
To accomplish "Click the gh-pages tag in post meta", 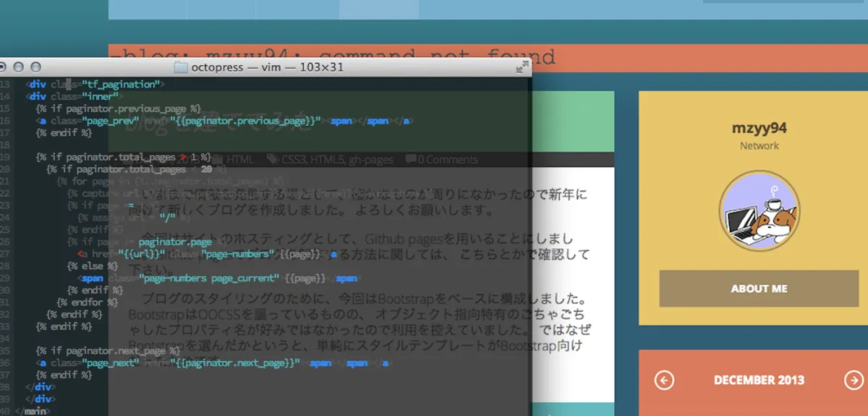I will 372,159.
